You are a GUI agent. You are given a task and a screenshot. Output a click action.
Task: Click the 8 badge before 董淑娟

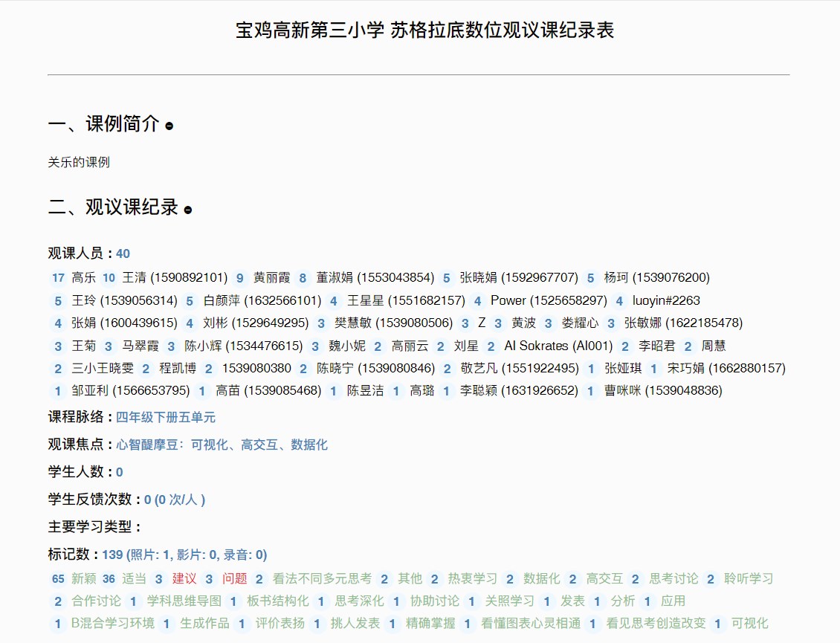click(303, 278)
